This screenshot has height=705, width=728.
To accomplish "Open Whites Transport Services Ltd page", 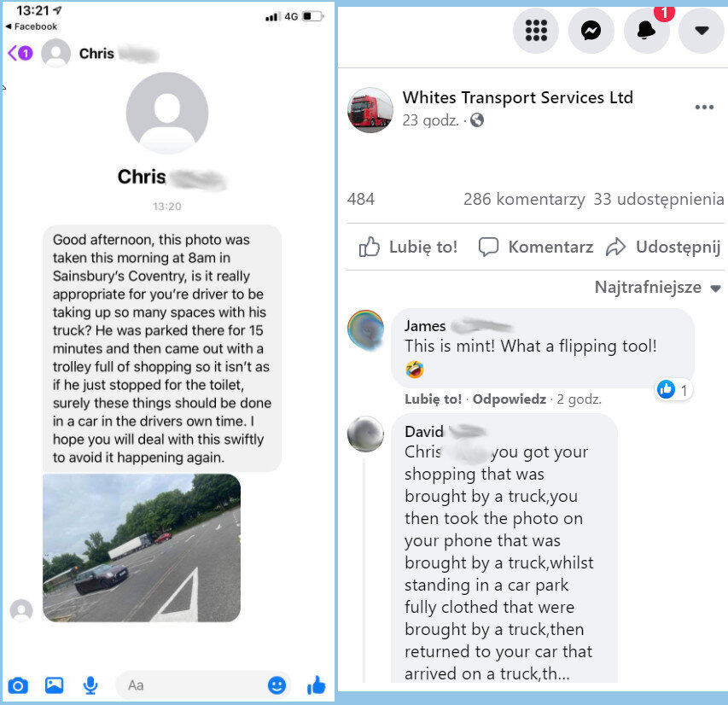I will [518, 97].
